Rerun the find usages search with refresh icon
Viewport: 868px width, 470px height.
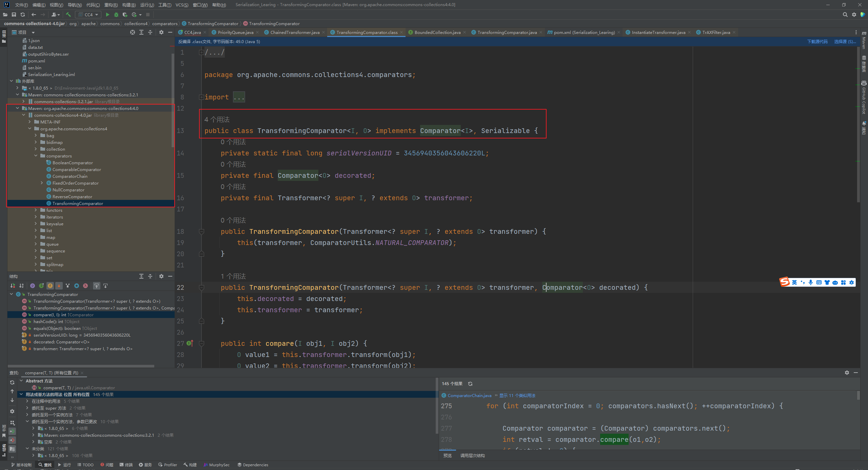click(12, 382)
